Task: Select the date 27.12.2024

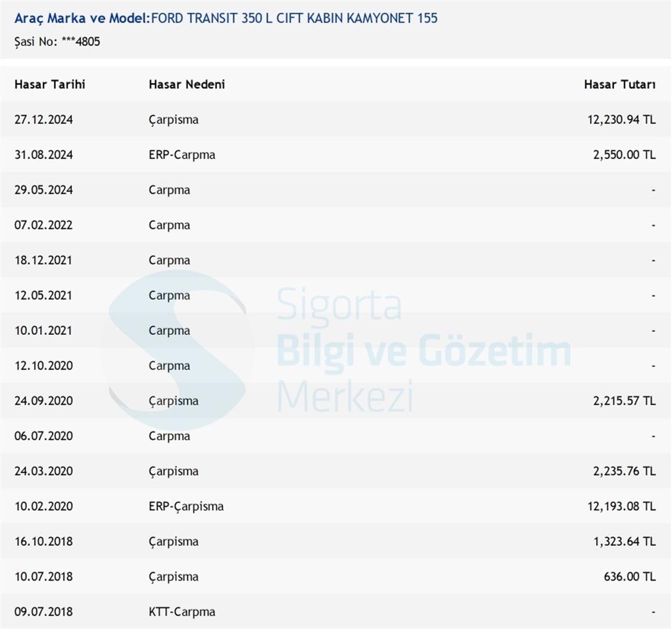Action: click(44, 119)
